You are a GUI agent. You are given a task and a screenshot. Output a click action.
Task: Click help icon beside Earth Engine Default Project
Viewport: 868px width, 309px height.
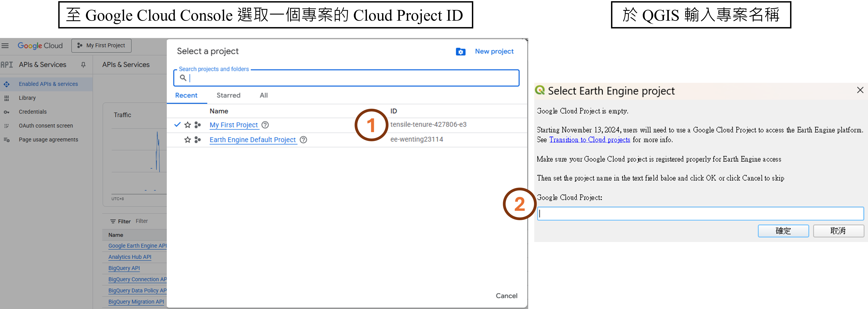pyautogui.click(x=303, y=140)
